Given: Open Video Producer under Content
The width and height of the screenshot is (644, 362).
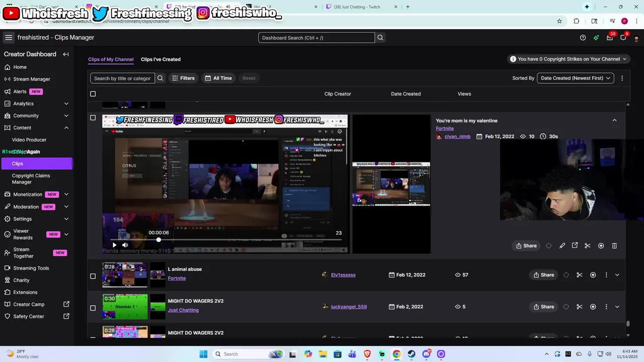Looking at the screenshot, I should click(29, 140).
